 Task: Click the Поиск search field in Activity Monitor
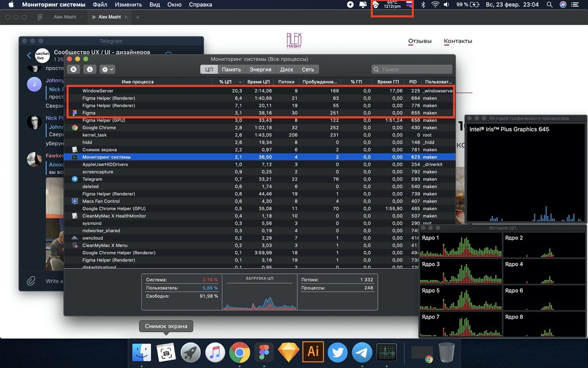(412, 69)
